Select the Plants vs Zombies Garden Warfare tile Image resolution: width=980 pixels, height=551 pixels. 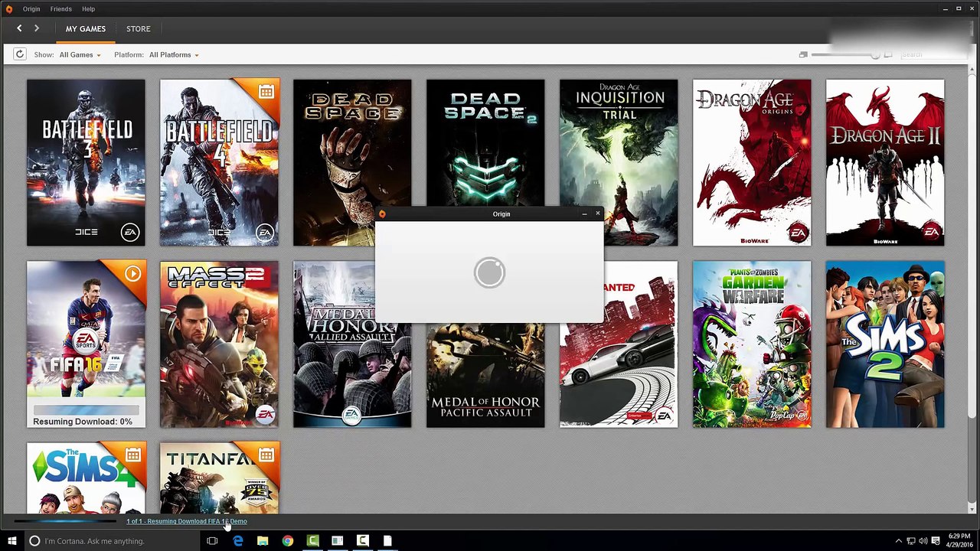[x=752, y=344]
